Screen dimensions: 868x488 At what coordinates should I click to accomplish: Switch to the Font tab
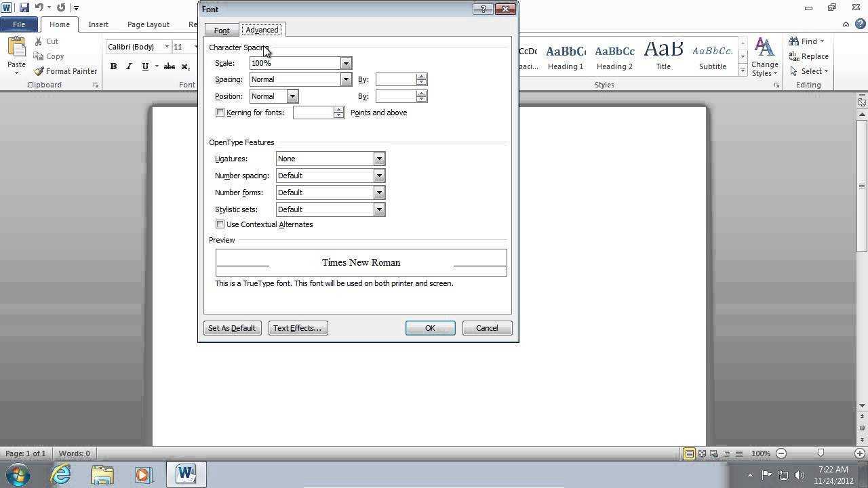click(x=221, y=29)
